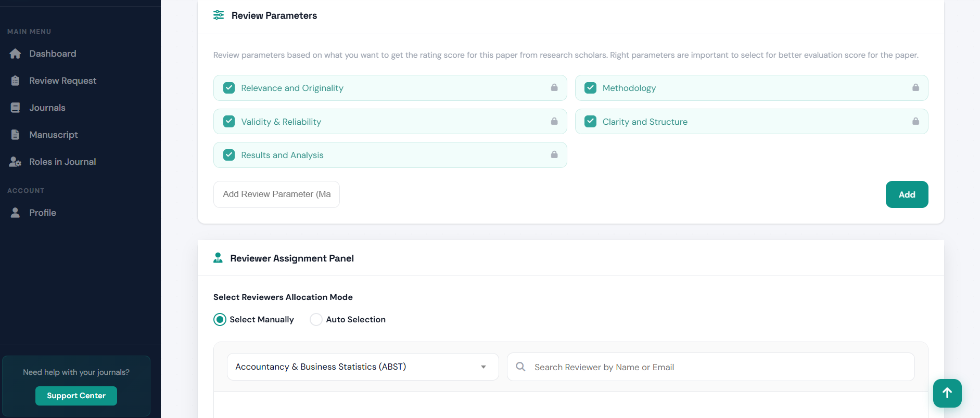
Task: Click the Review Parameters sliders icon
Action: [x=219, y=15]
